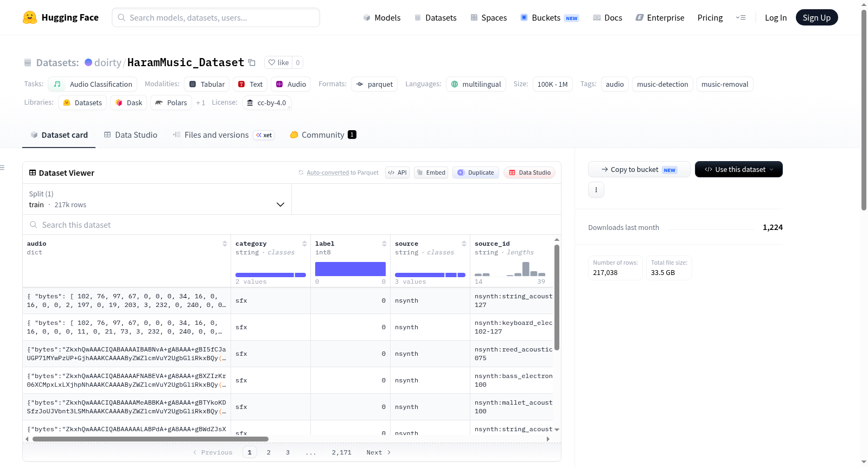
Task: Filter by size 100K - 1M tag
Action: point(552,84)
